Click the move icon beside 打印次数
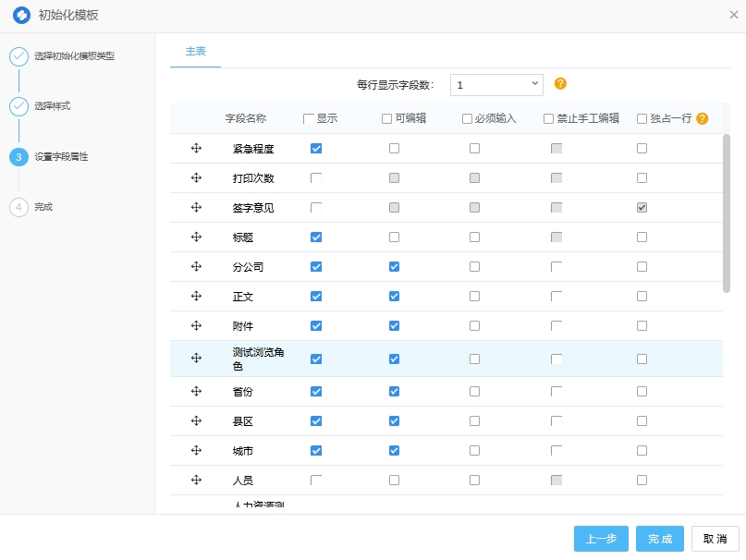 coord(196,177)
